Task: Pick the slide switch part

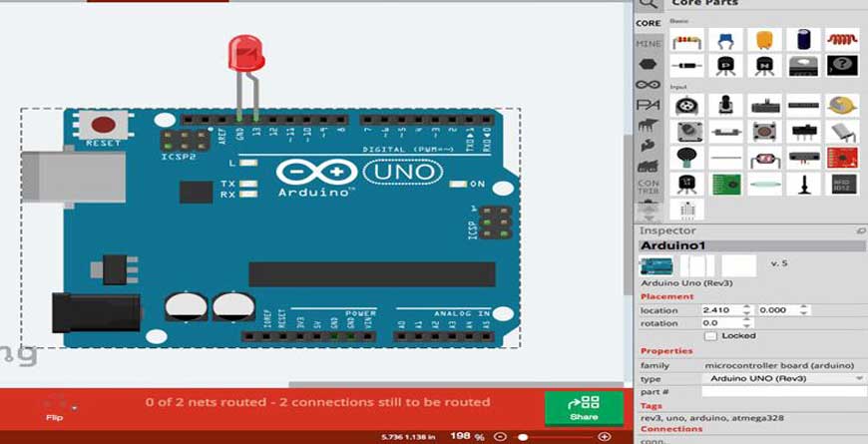Action: point(804,132)
